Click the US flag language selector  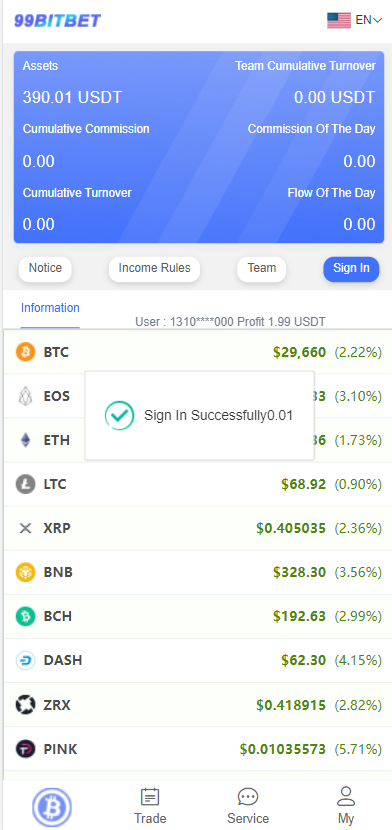[339, 20]
